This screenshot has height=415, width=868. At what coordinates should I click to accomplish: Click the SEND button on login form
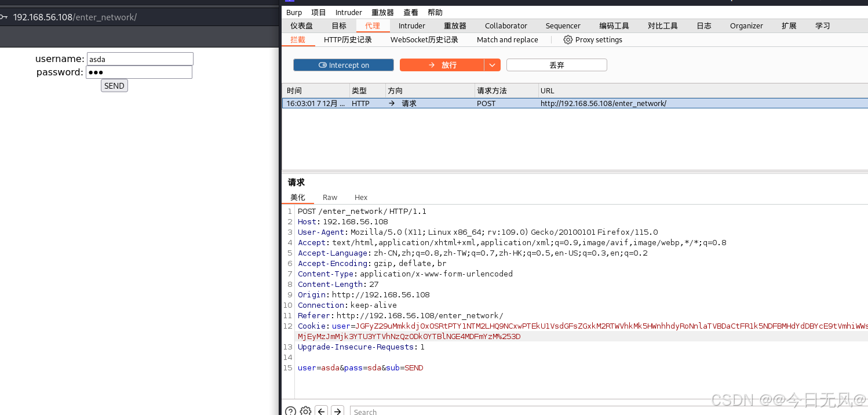point(114,86)
